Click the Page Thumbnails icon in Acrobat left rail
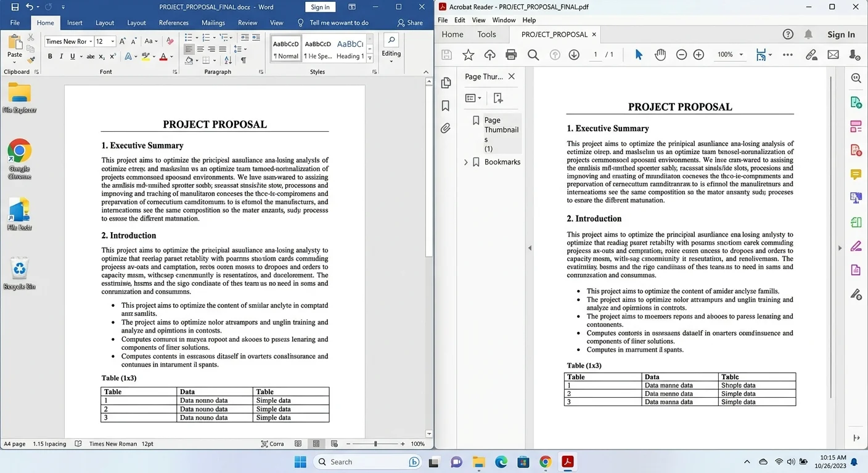The image size is (868, 473). point(446,83)
